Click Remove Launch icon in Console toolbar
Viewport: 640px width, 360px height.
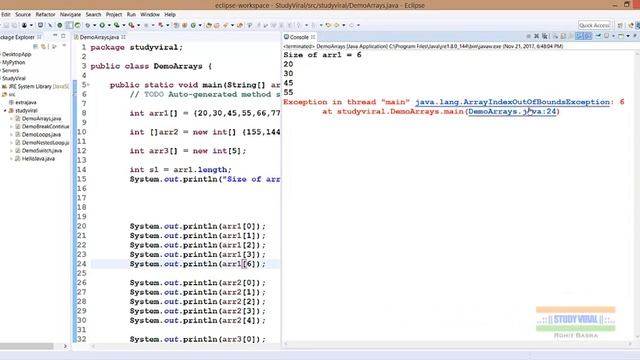536,36
